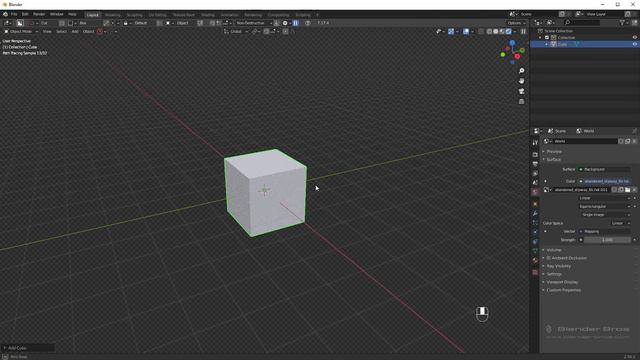Expand the Add Cube operator panel

pos(28,348)
